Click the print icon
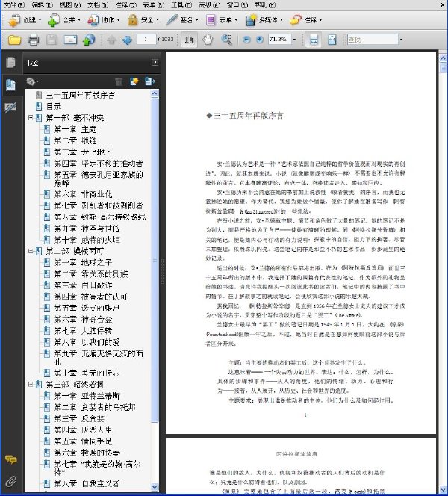This screenshot has width=448, height=496. 33,40
